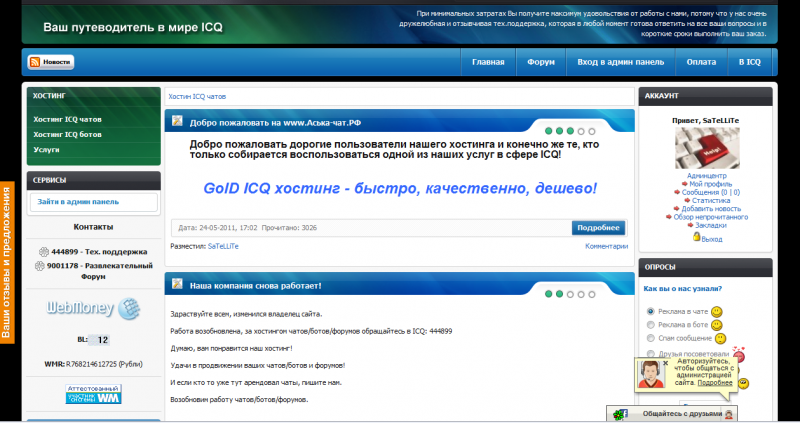Open Закладки link in account panel
800x423 pixels.
pos(710,225)
